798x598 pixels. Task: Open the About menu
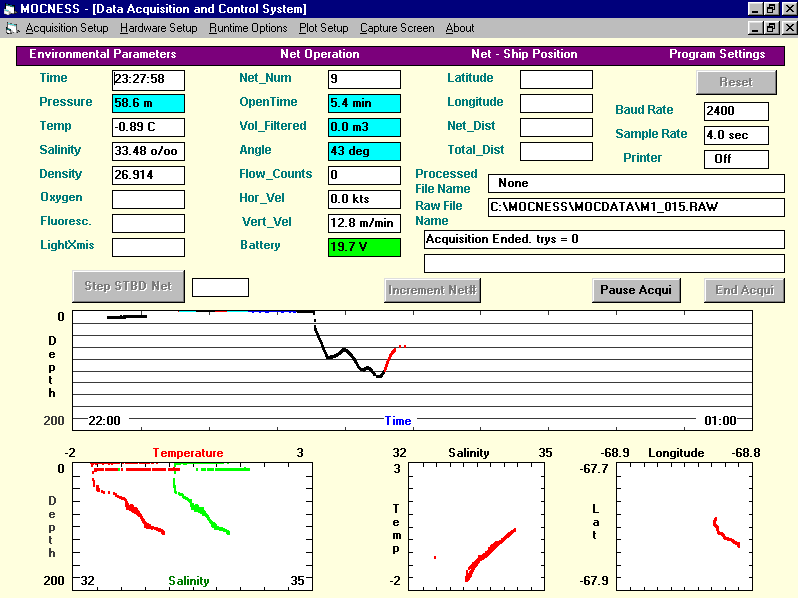tap(460, 28)
